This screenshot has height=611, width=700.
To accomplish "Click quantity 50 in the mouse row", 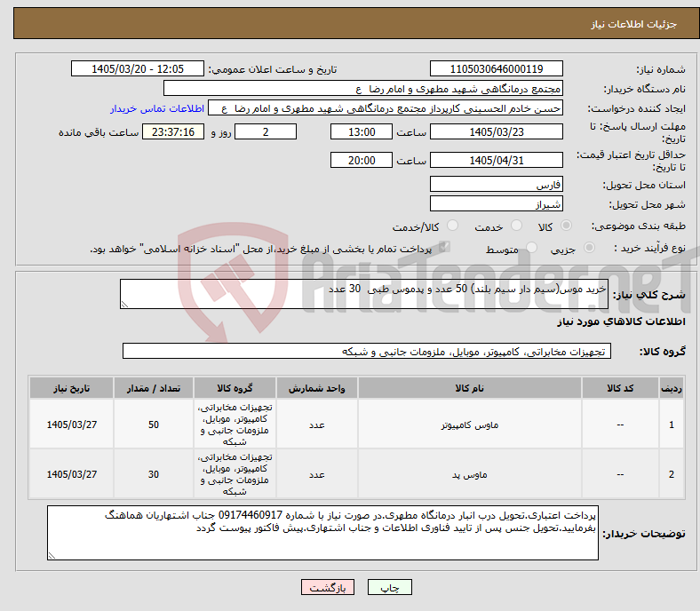I will (x=154, y=425).
